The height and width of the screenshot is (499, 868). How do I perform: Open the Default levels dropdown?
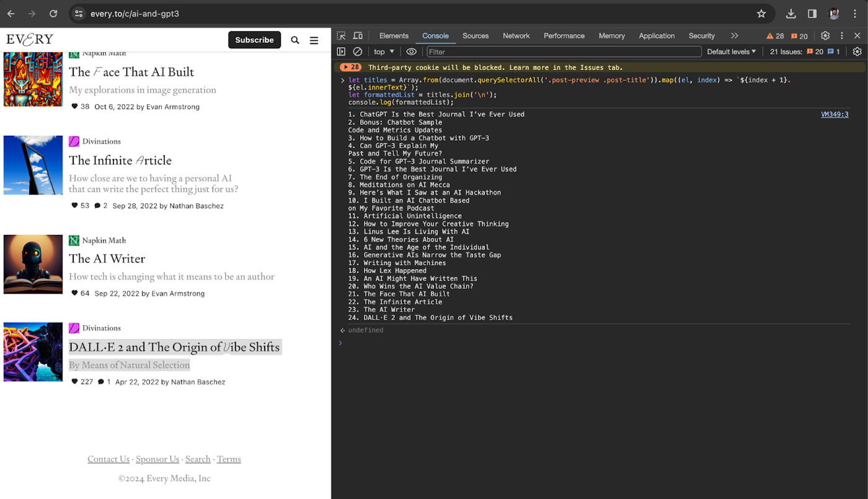732,52
